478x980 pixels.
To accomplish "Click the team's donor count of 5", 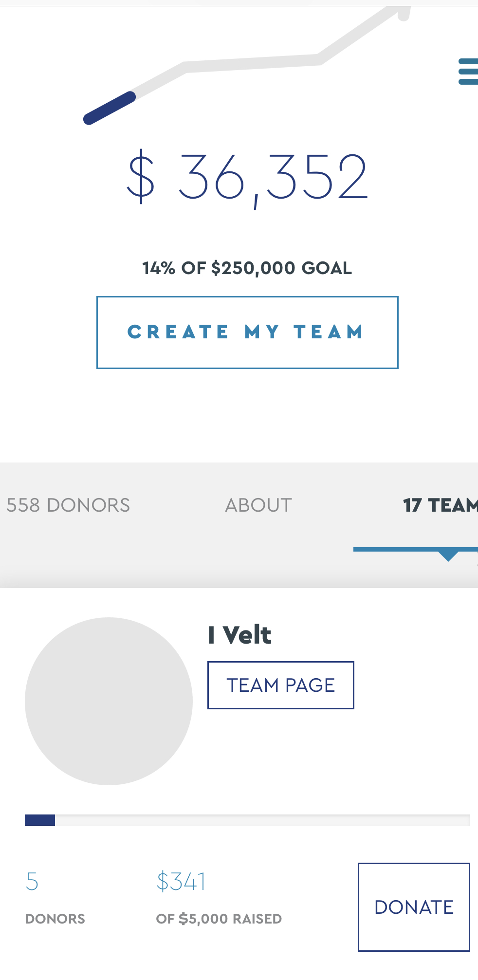I will [x=32, y=882].
